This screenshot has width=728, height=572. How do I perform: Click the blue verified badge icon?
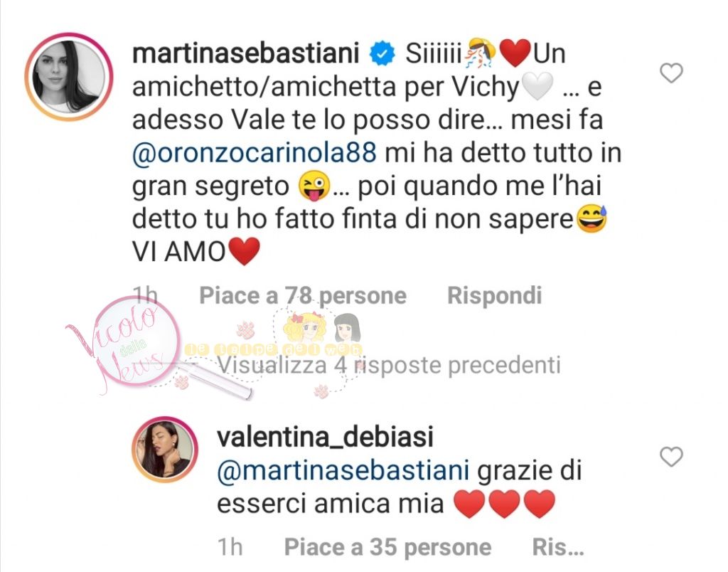(x=382, y=53)
